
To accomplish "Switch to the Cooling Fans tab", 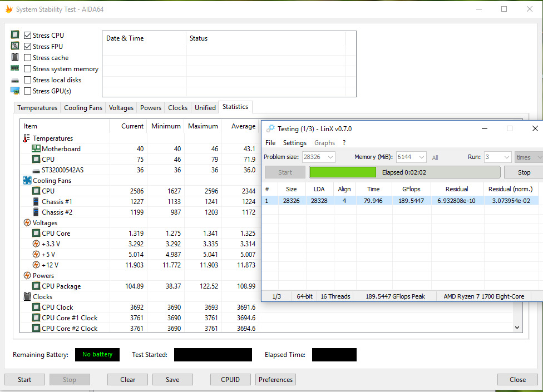I will (83, 108).
